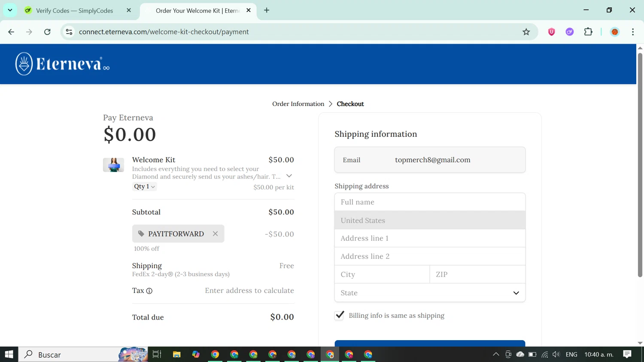644x362 pixels.
Task: Select the Order Your Welcome Kit tab
Action: tap(197, 10)
